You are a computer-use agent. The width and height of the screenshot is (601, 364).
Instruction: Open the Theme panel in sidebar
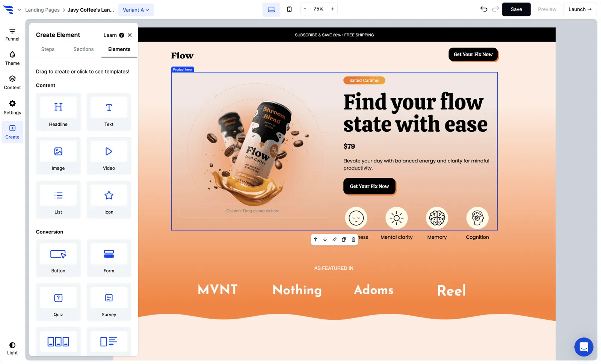[x=12, y=58]
